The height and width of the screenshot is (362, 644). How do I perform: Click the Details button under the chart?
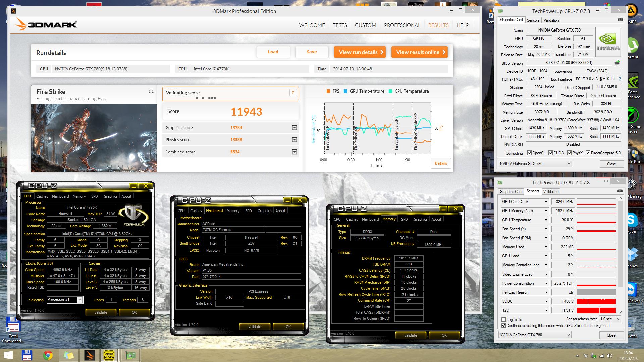(x=441, y=163)
